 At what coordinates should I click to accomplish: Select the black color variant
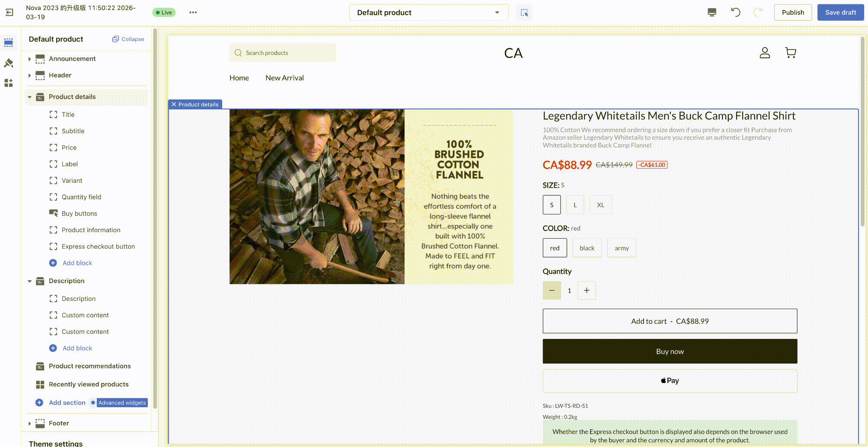pyautogui.click(x=587, y=248)
